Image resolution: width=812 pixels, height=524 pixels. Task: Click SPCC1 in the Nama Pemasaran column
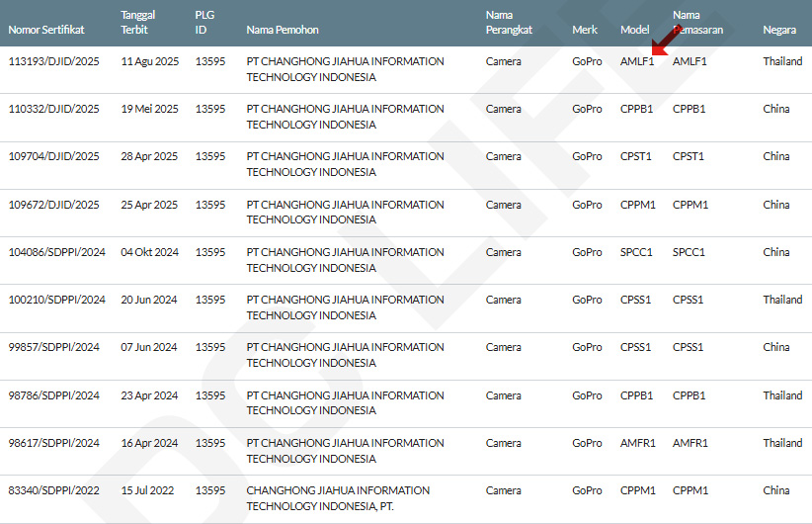pos(689,252)
